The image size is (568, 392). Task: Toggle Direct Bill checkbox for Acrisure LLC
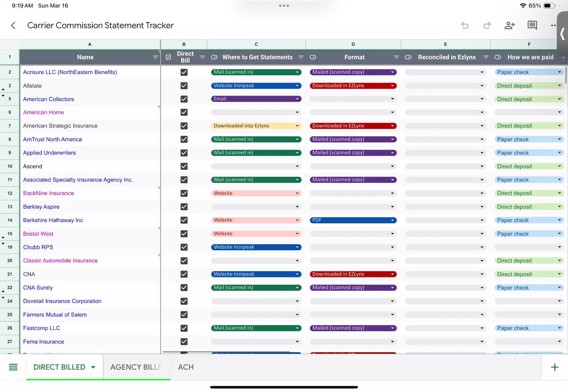[x=184, y=72]
